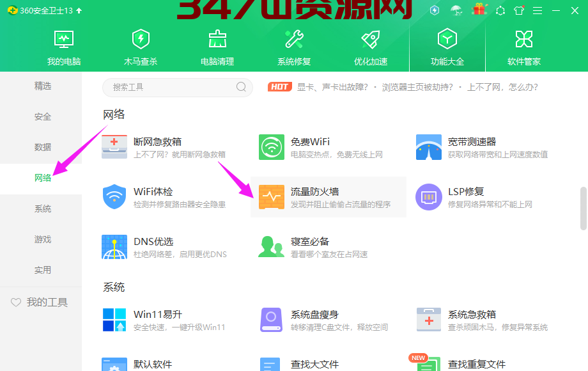Image resolution: width=588 pixels, height=371 pixels.
Task: Open link 浏览器主页被劫持?
Action: click(417, 87)
